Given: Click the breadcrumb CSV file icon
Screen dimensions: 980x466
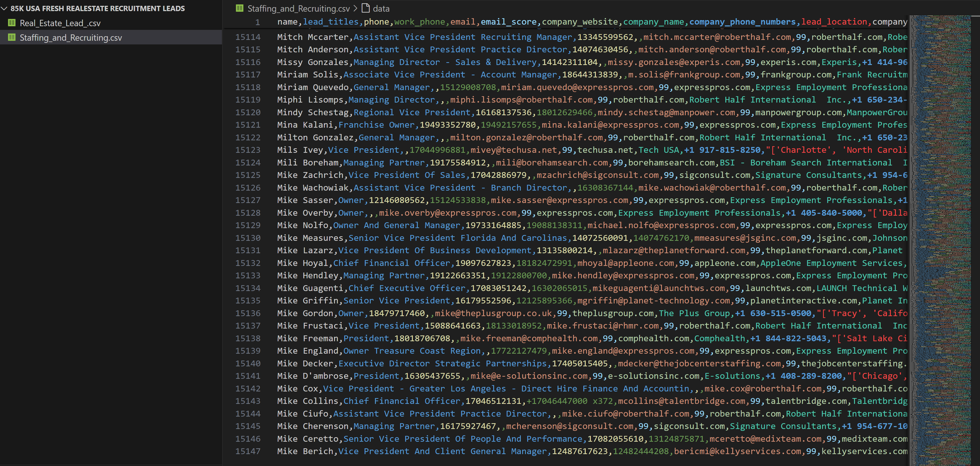Looking at the screenshot, I should coord(240,8).
